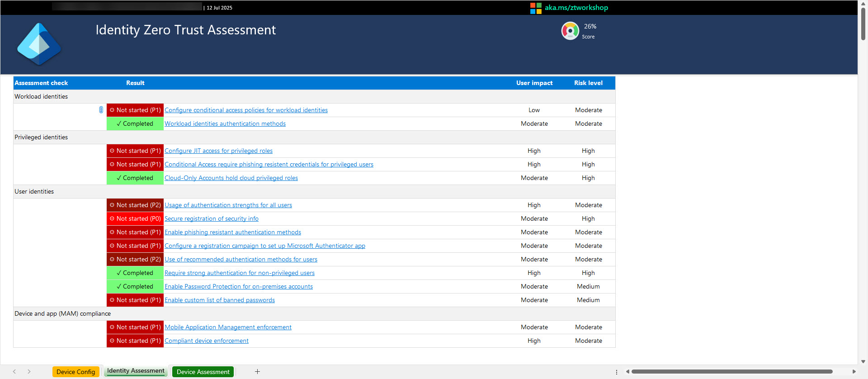868x379 pixels.
Task: Select Device and app (MAM) compliance section row
Action: point(314,313)
